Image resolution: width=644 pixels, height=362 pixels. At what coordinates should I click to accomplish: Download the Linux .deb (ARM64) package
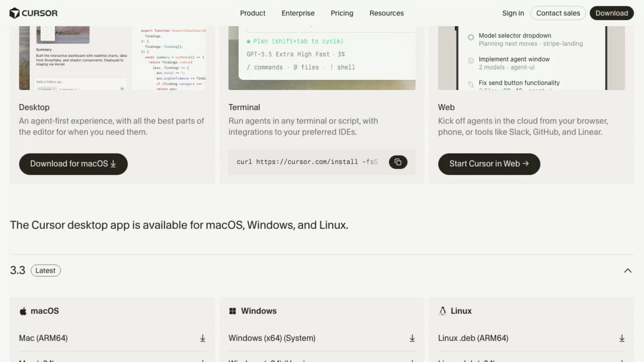tap(622, 338)
